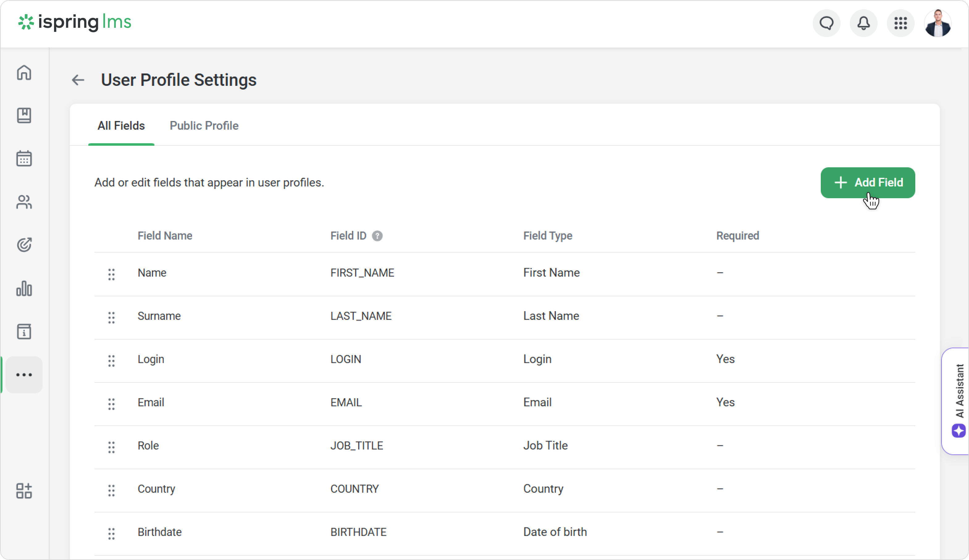
Task: Open the target goals icon in sidebar
Action: point(24,245)
